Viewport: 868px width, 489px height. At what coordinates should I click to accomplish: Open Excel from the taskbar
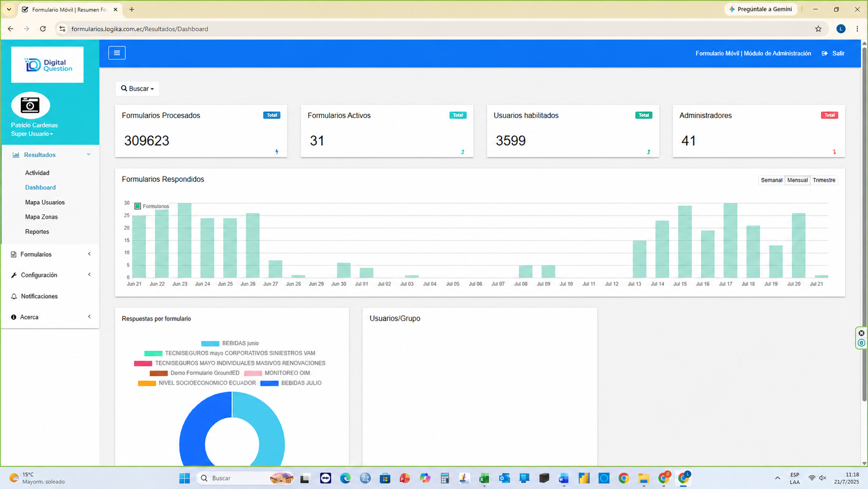(484, 478)
